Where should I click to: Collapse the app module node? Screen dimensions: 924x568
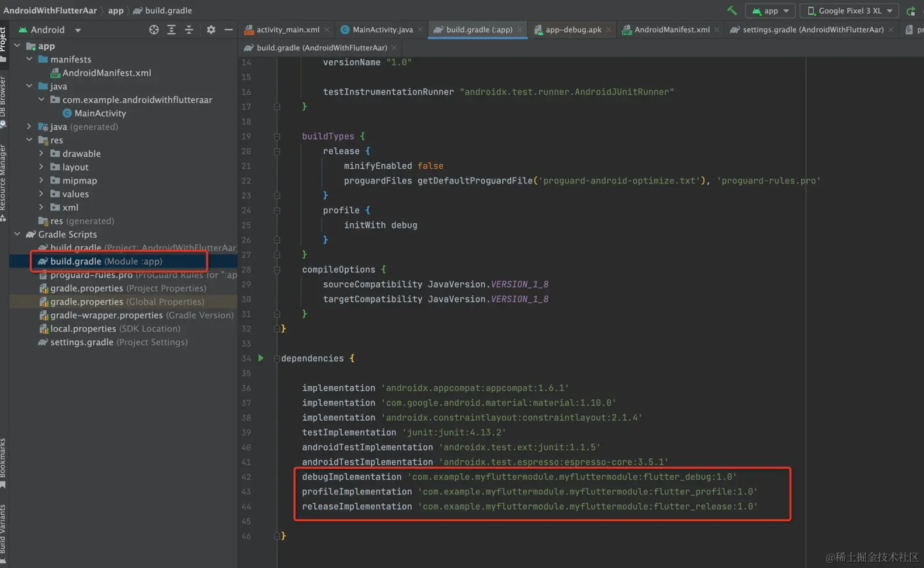coord(17,46)
